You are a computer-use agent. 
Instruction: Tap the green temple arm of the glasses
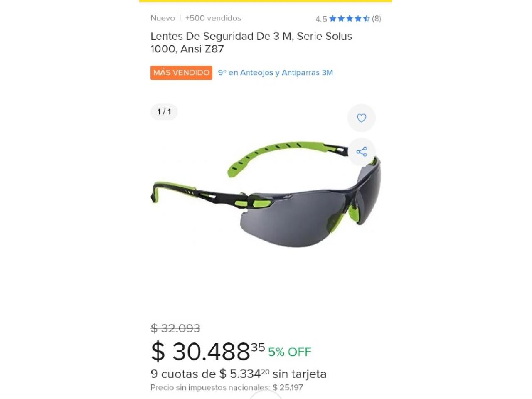click(x=287, y=155)
